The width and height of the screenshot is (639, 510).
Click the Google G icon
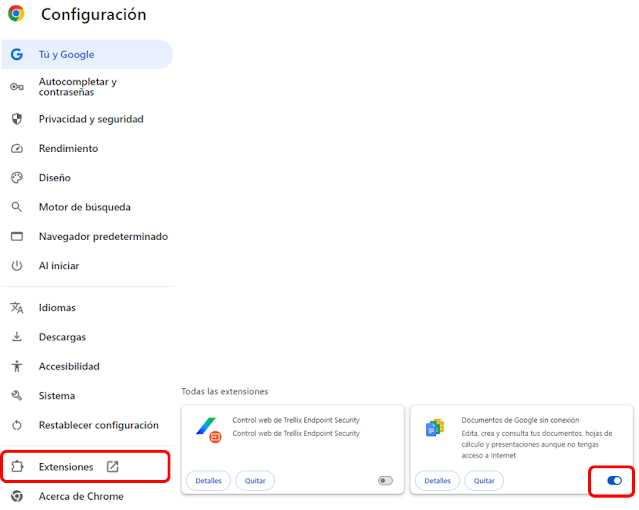pos(17,54)
